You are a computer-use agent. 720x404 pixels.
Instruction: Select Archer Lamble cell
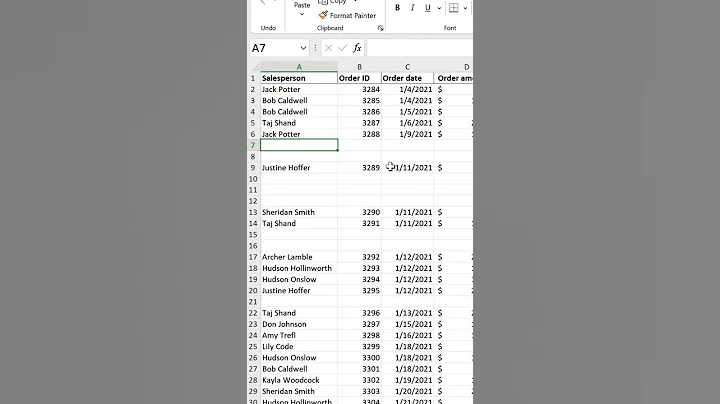pos(299,257)
